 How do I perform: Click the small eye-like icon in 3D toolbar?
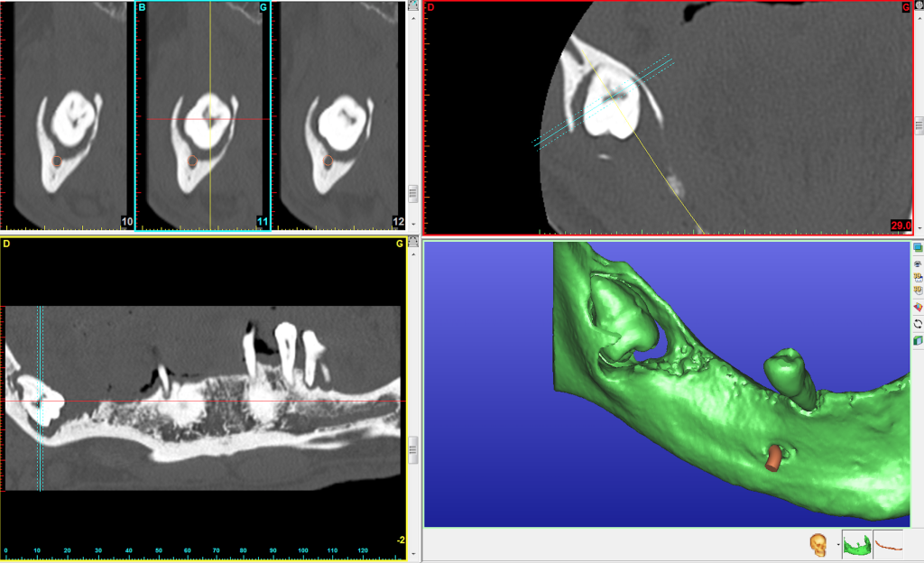918,263
